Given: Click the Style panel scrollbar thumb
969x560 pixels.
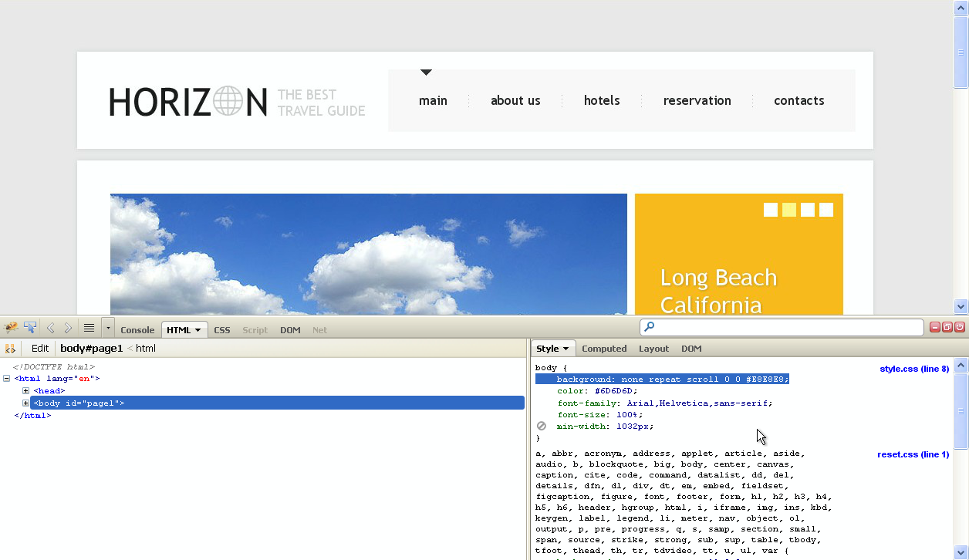Looking at the screenshot, I should (961, 411).
